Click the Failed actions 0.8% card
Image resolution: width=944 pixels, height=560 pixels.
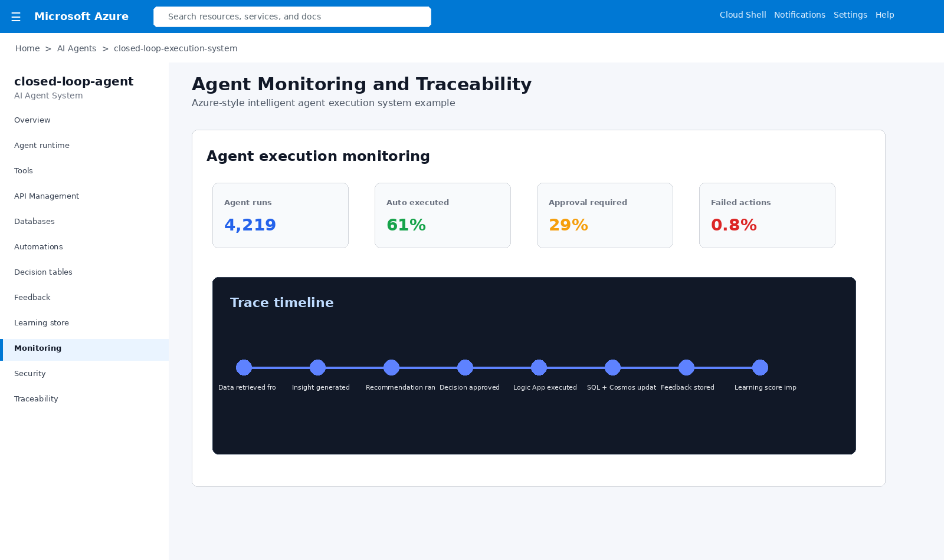click(x=767, y=215)
